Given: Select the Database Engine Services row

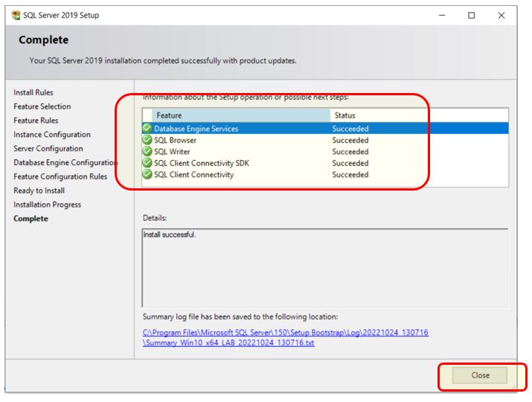Looking at the screenshot, I should point(325,129).
